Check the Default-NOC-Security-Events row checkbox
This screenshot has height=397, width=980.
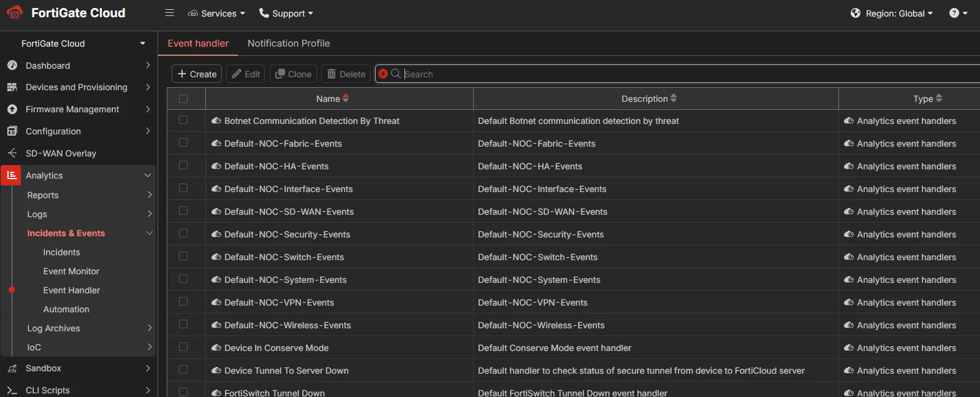[x=183, y=233]
